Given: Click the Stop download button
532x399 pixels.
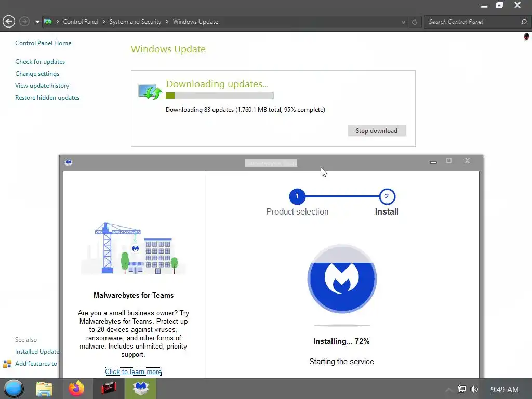Looking at the screenshot, I should pyautogui.click(x=376, y=130).
